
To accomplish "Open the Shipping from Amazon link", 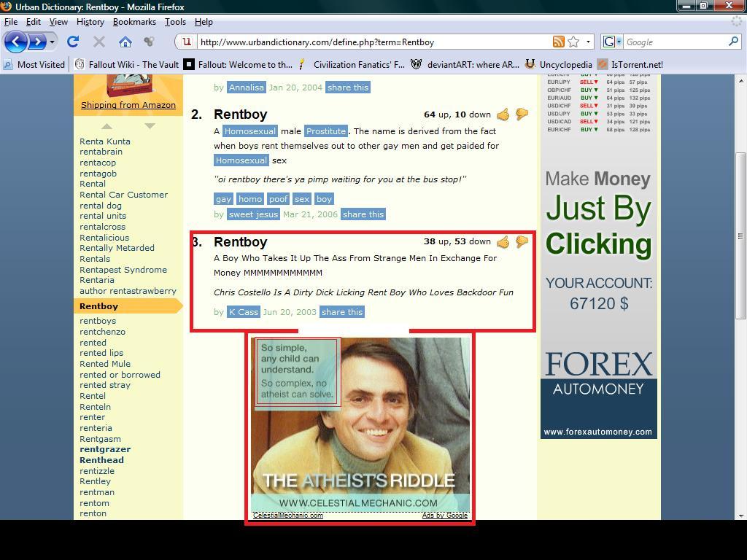I will click(128, 105).
